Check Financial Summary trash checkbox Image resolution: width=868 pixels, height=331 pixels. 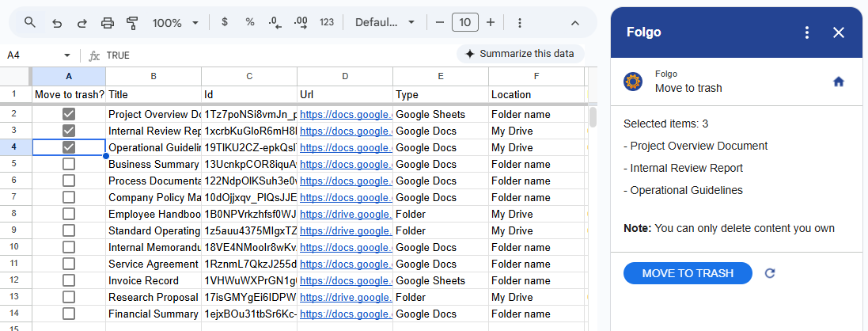pos(69,314)
